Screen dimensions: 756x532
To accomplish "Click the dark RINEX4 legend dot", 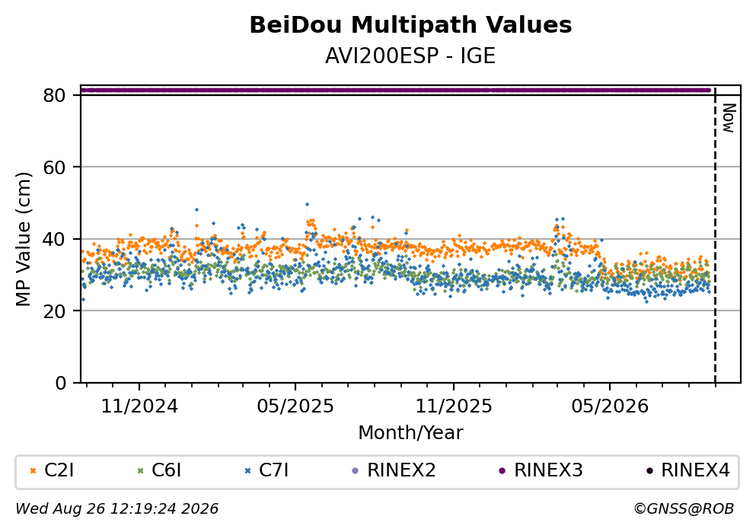I will click(649, 471).
